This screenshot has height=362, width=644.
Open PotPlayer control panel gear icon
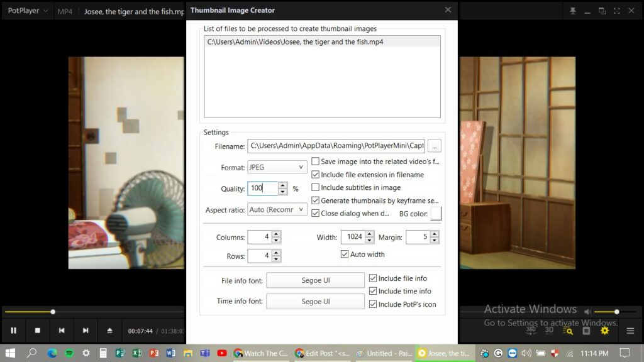pyautogui.click(x=605, y=331)
